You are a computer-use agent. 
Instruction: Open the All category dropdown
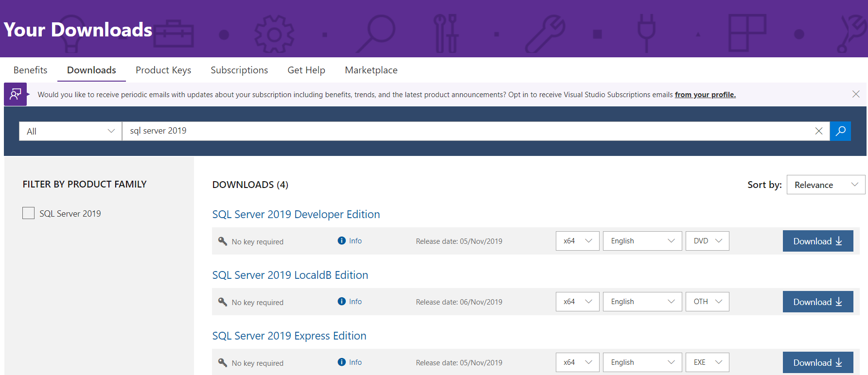[x=71, y=131]
